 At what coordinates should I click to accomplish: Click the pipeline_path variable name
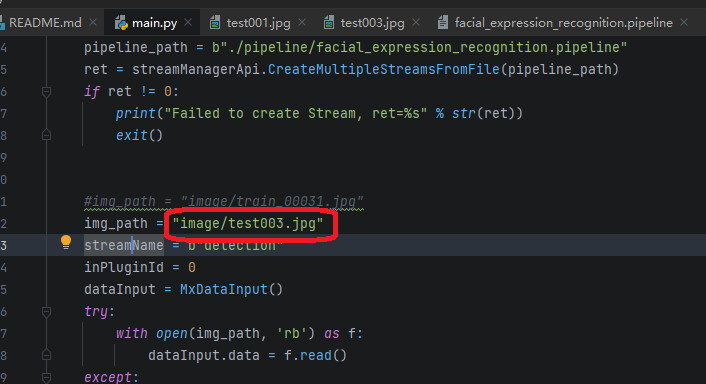point(136,47)
